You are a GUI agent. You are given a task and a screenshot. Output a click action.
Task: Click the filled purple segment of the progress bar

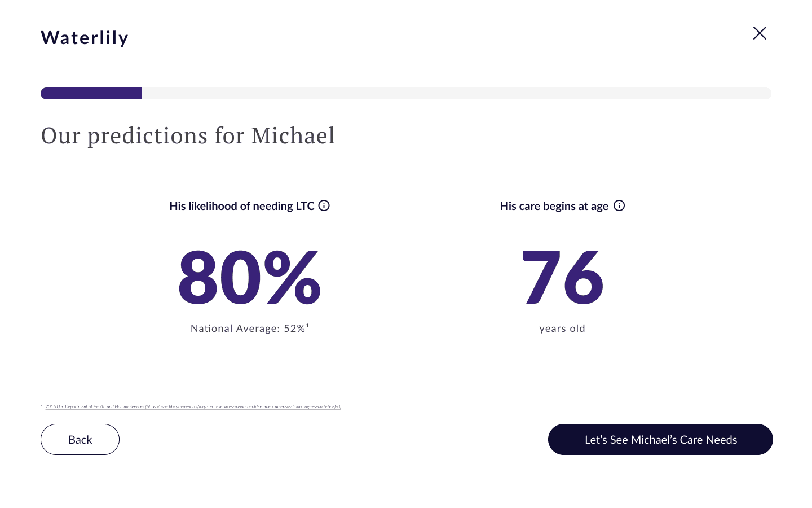click(x=91, y=94)
